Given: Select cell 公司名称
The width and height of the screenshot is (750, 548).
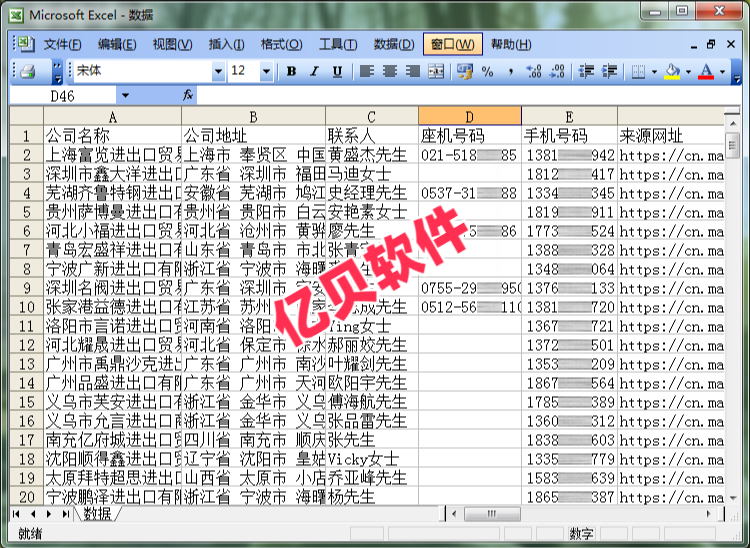Looking at the screenshot, I should [112, 136].
